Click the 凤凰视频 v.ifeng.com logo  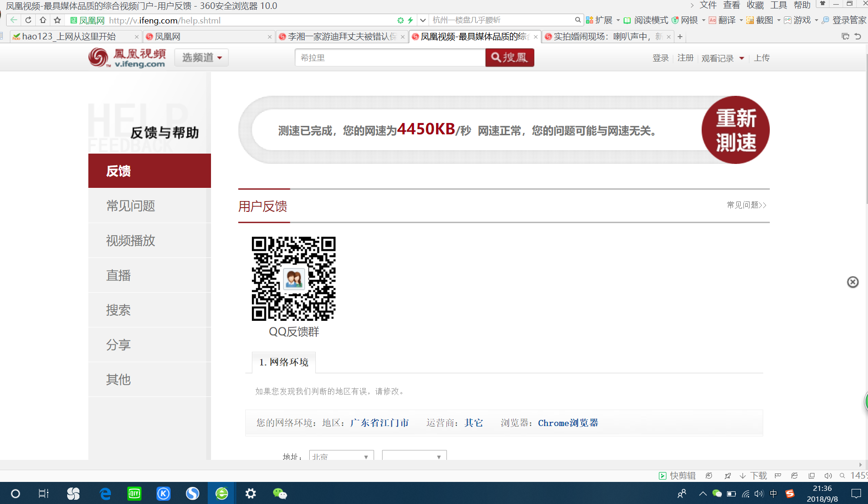pos(127,58)
